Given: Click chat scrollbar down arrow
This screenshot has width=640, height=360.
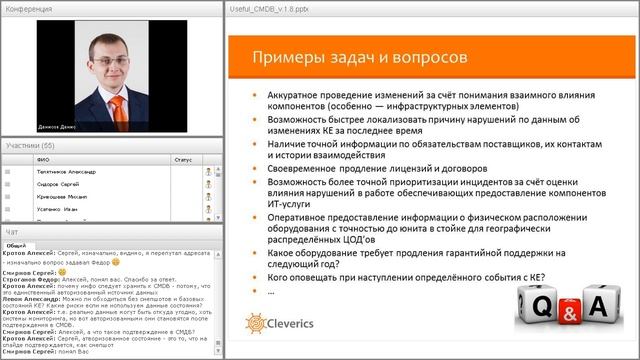Looking at the screenshot, I should 218,351.
